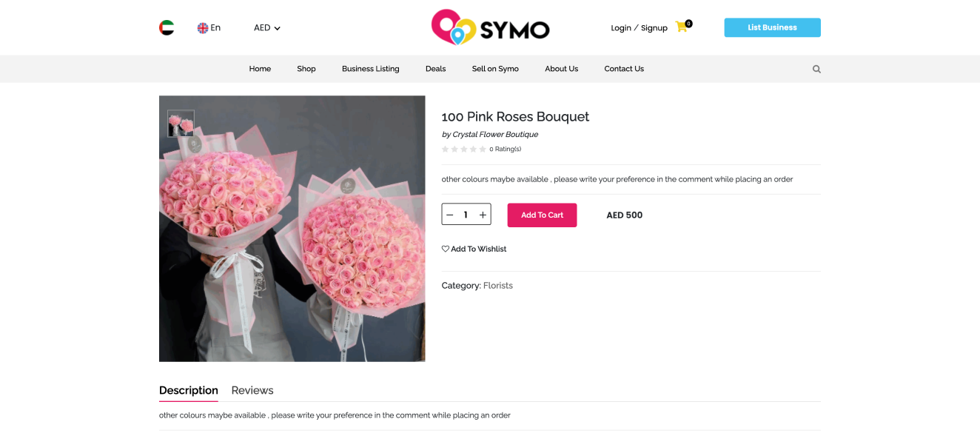Open the shopping cart icon
The height and width of the screenshot is (436, 980).
(x=682, y=27)
